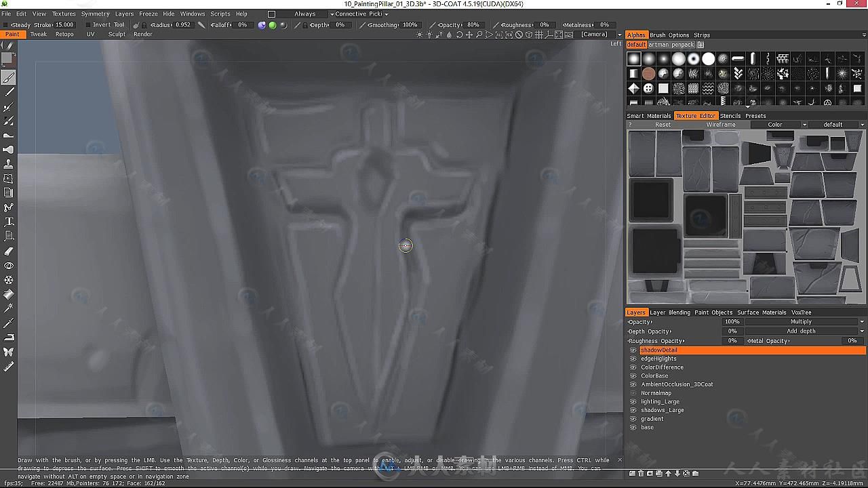
Task: Click the Wireframe button
Action: coord(721,125)
